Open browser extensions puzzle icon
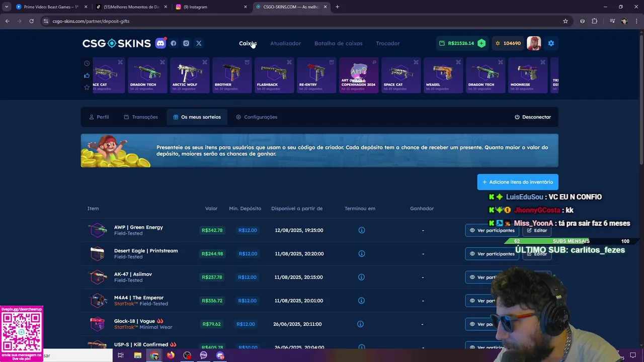 (x=595, y=21)
